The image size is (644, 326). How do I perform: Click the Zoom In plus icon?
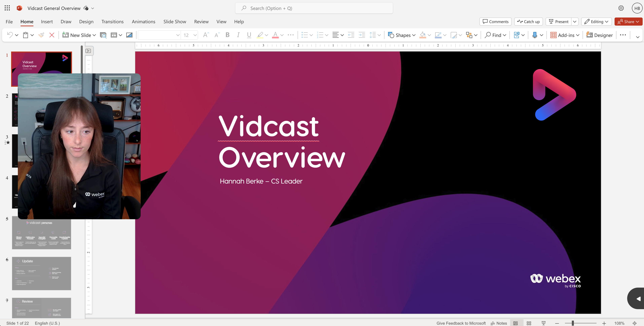click(604, 323)
